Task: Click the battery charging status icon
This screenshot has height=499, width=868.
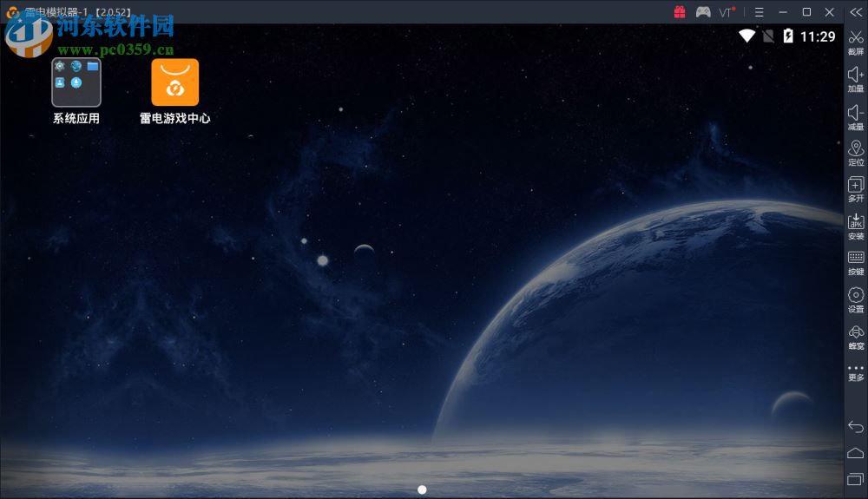Action: click(788, 36)
